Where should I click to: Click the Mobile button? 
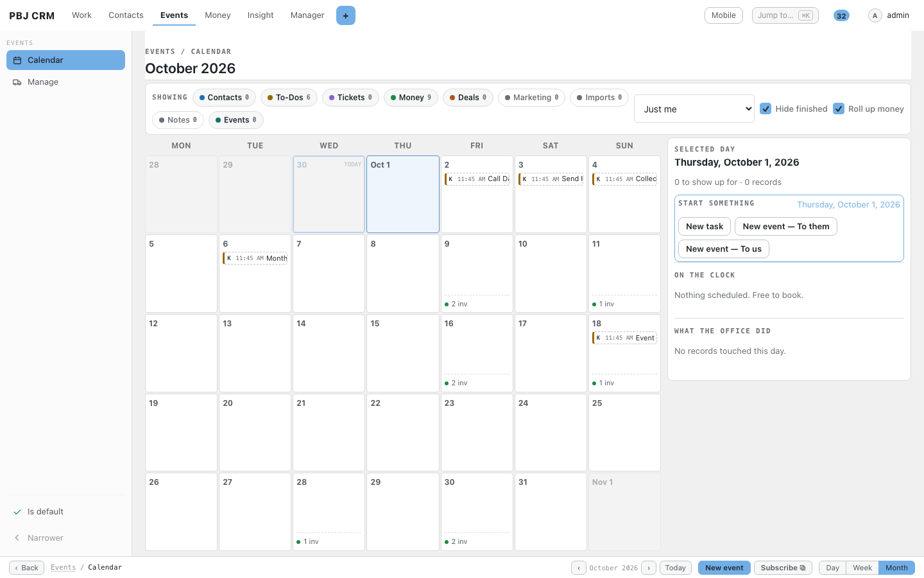[x=723, y=15]
